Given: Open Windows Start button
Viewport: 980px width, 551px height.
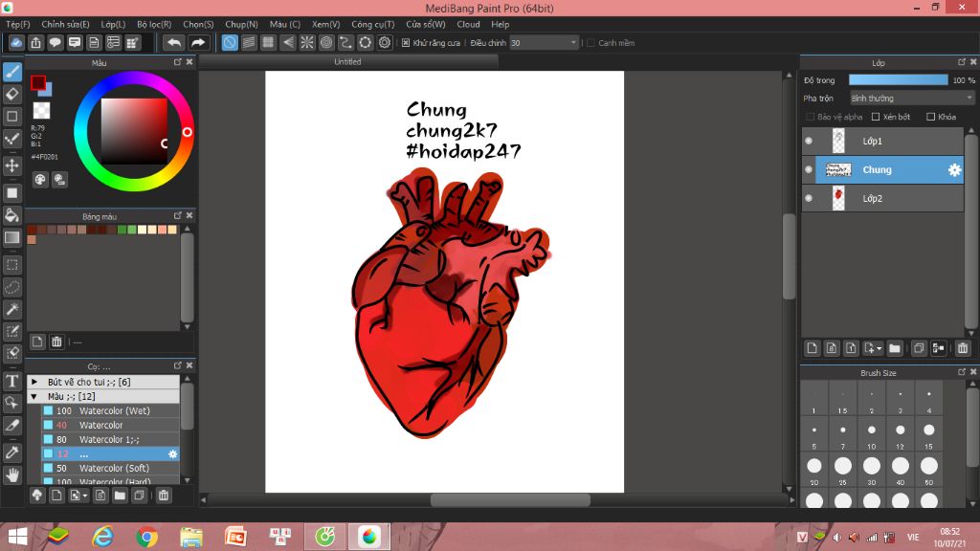Looking at the screenshot, I should [17, 537].
